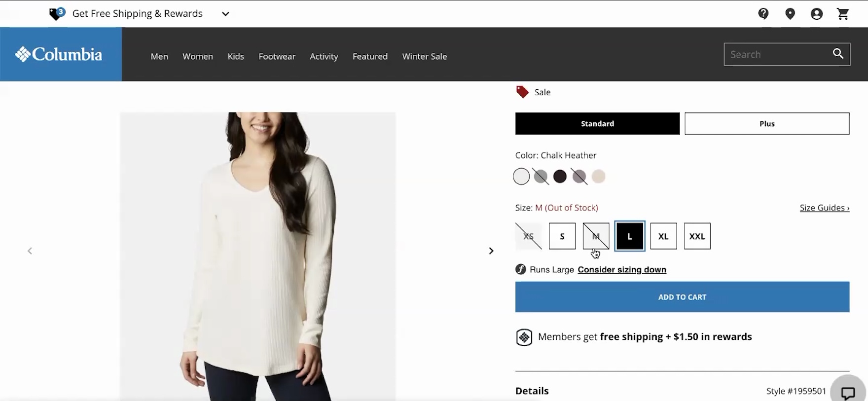The height and width of the screenshot is (401, 868).
Task: Open the Size Guides link
Action: click(x=824, y=208)
